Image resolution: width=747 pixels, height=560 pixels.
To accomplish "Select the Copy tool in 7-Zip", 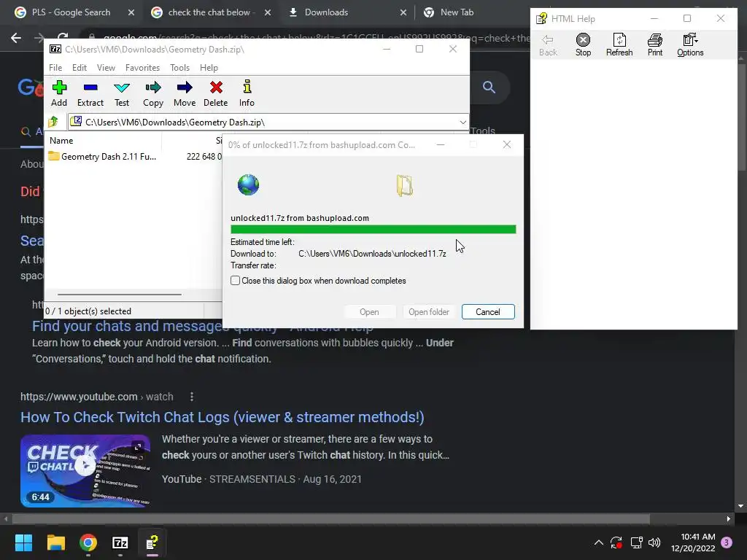I will pyautogui.click(x=153, y=93).
